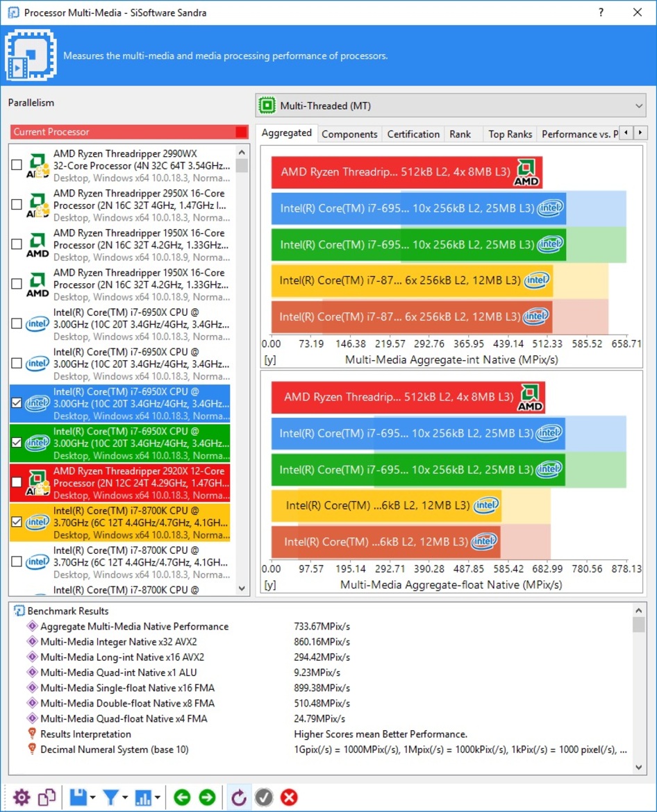This screenshot has height=812, width=657.
Task: Click the Processor Multi-Media header icon
Action: point(31,55)
